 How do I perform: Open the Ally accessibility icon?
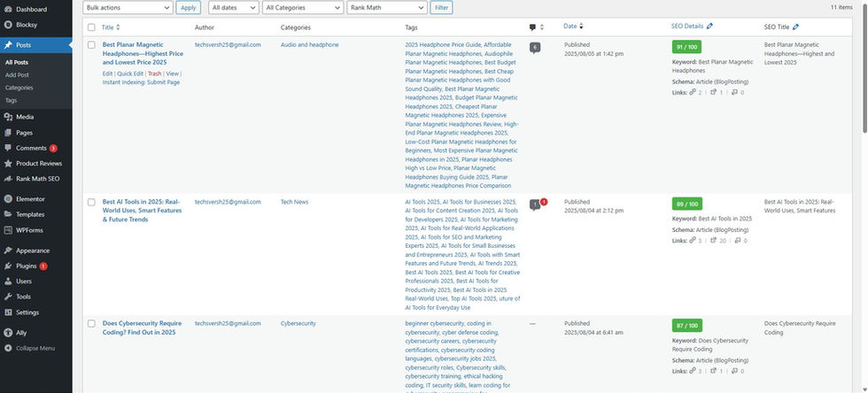tap(8, 333)
